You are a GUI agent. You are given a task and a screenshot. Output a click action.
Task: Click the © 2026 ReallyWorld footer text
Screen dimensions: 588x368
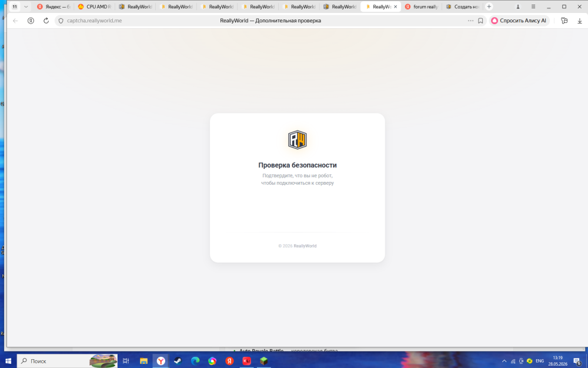[x=298, y=246]
